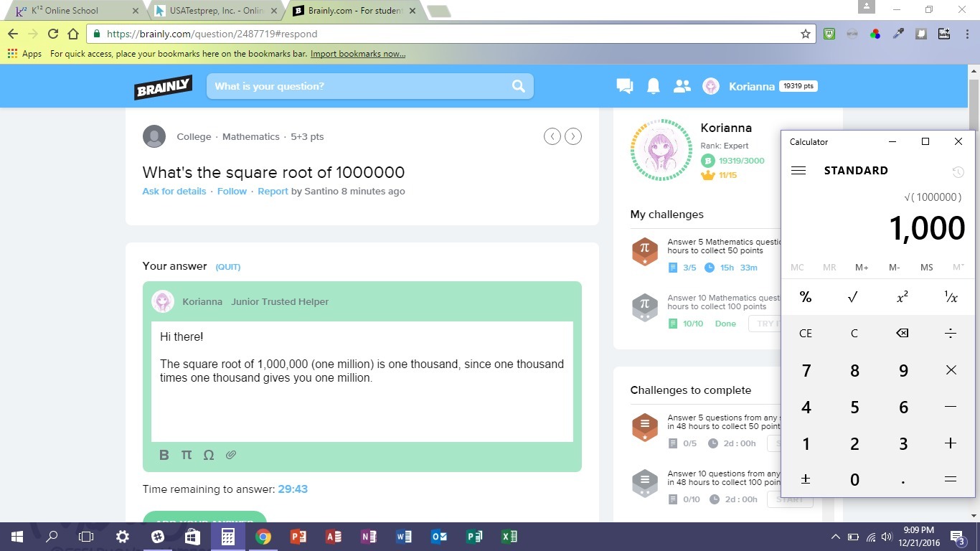Click the Calculator equals key
The image size is (980, 551).
(951, 479)
